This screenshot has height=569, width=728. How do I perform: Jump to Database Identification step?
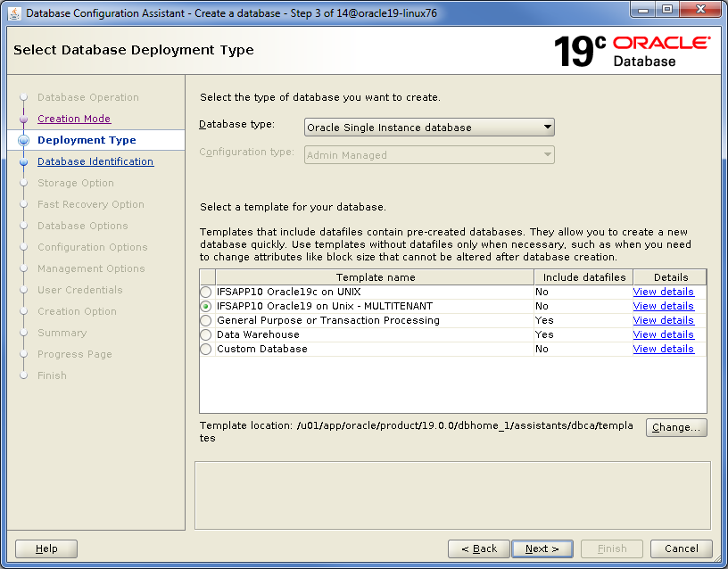click(x=95, y=161)
